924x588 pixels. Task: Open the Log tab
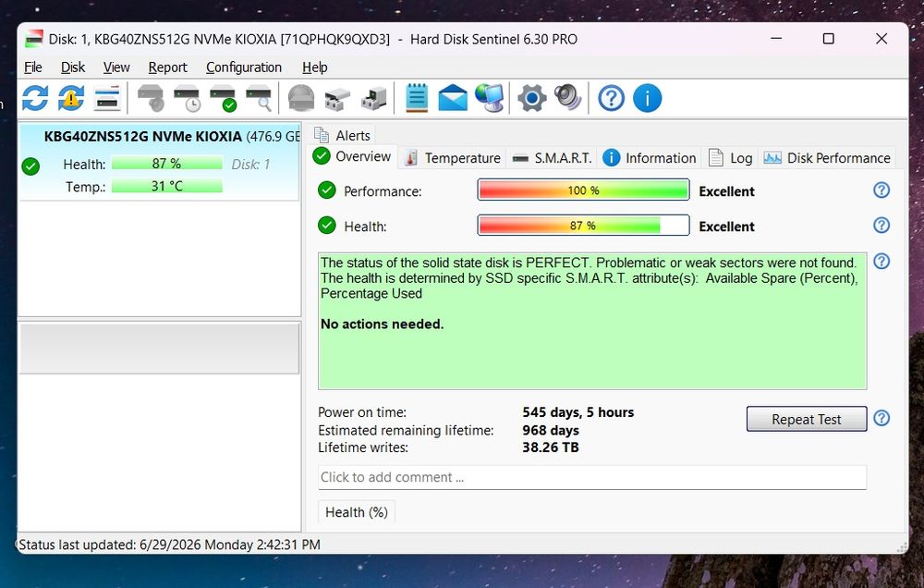click(x=731, y=158)
